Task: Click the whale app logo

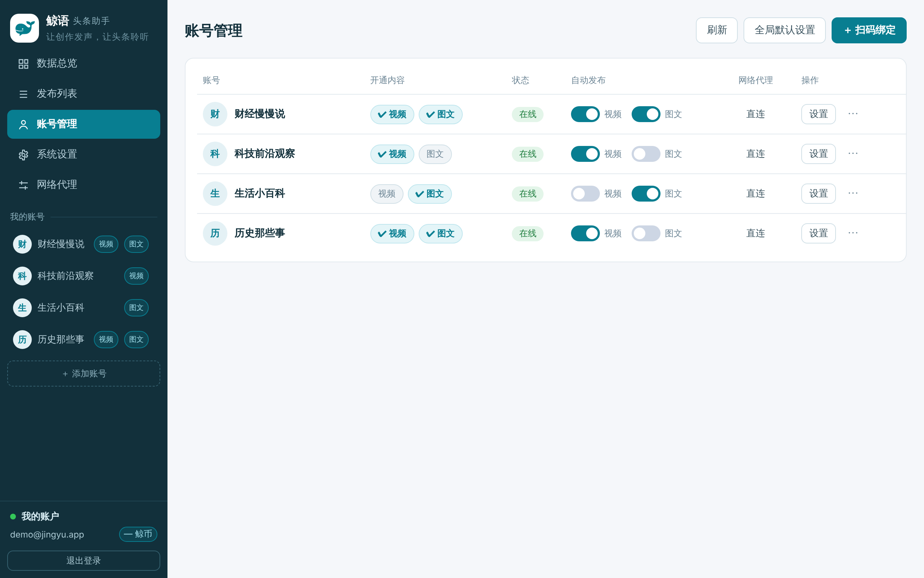Action: point(25,28)
